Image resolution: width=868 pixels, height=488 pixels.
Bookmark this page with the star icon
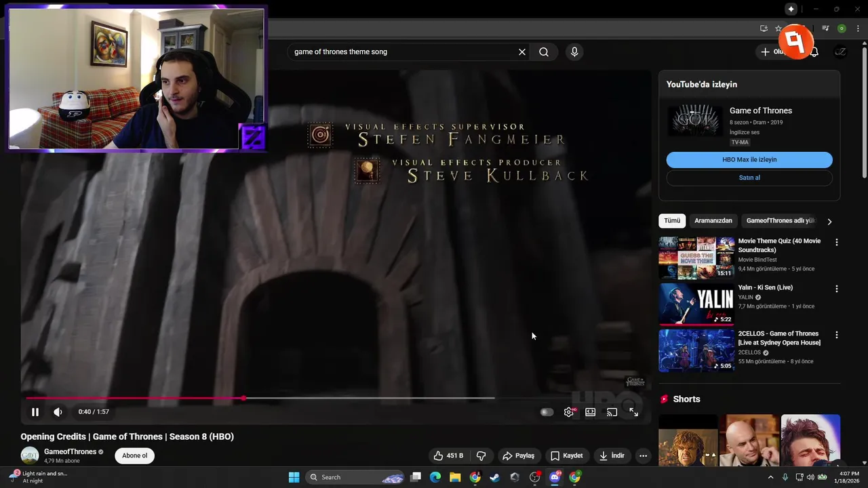pos(778,28)
